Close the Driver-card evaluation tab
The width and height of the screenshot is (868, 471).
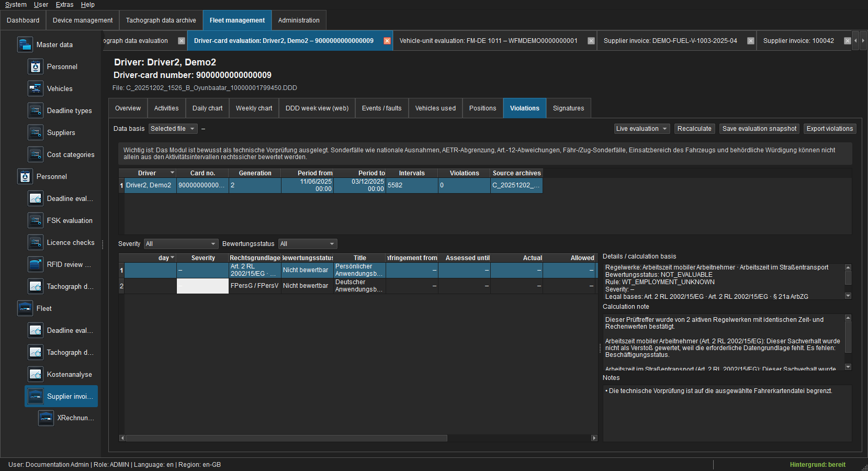point(387,41)
